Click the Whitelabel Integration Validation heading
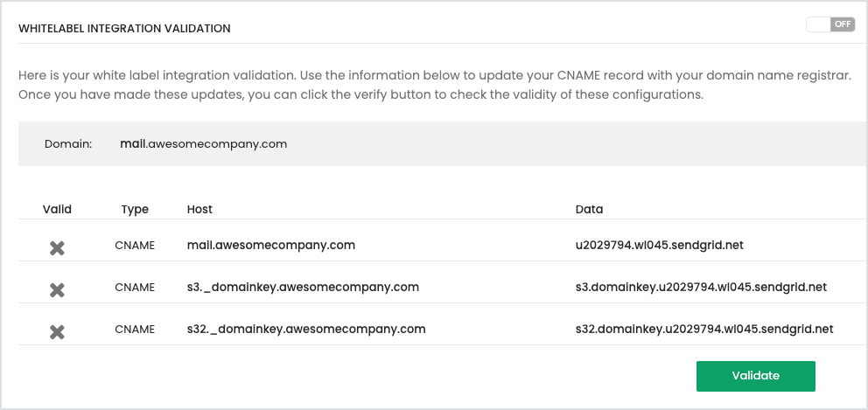 click(x=124, y=29)
